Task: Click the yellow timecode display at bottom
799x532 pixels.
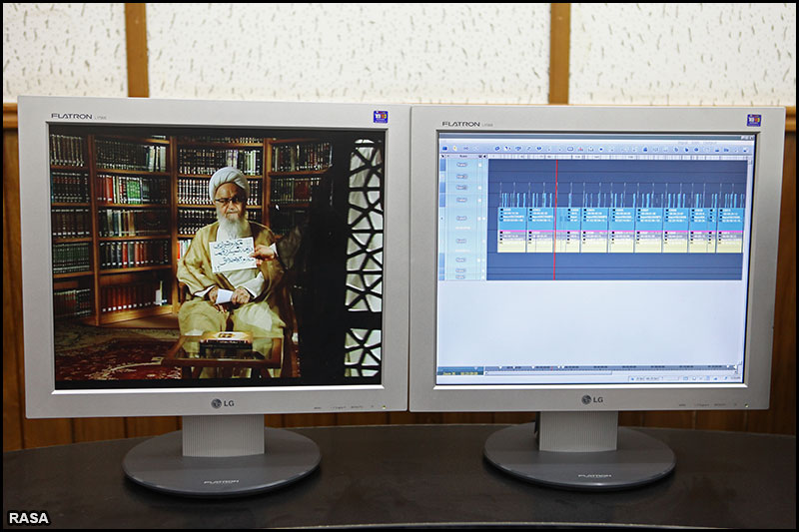Action: [x=460, y=373]
